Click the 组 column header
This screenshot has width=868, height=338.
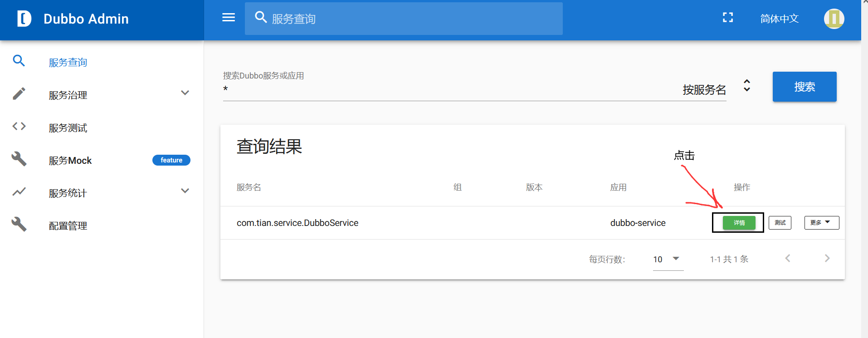coord(458,187)
